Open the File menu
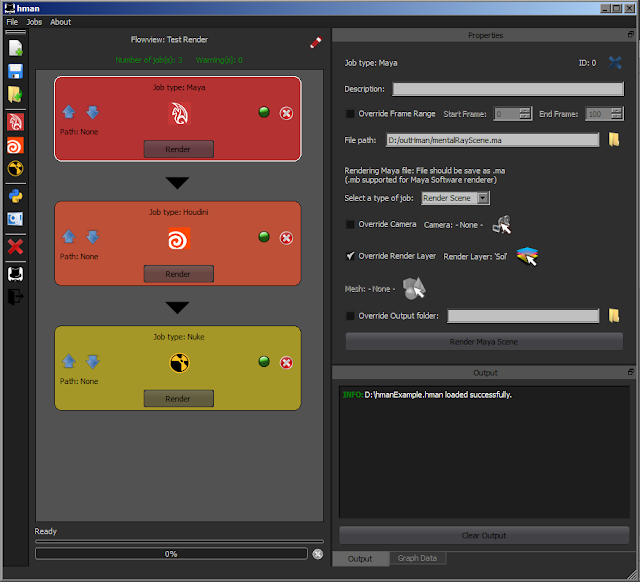The width and height of the screenshot is (640, 582). pyautogui.click(x=12, y=22)
